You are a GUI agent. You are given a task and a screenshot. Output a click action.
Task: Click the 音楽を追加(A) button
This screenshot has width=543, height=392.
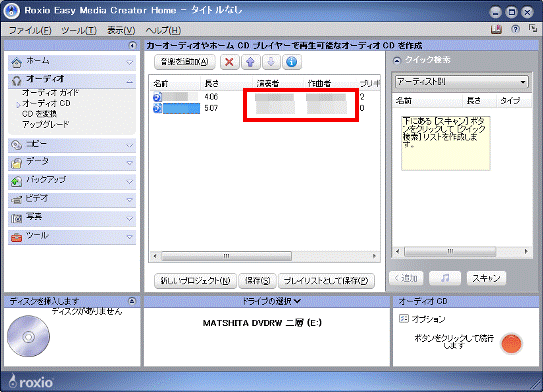(x=184, y=62)
